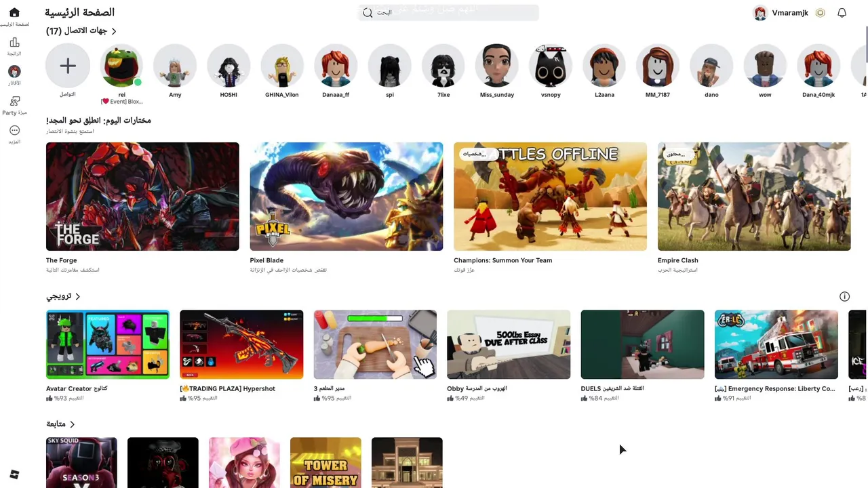Viewport: 868px width, 488px height.
Task: Open The Forge game thumbnail
Action: pyautogui.click(x=142, y=197)
